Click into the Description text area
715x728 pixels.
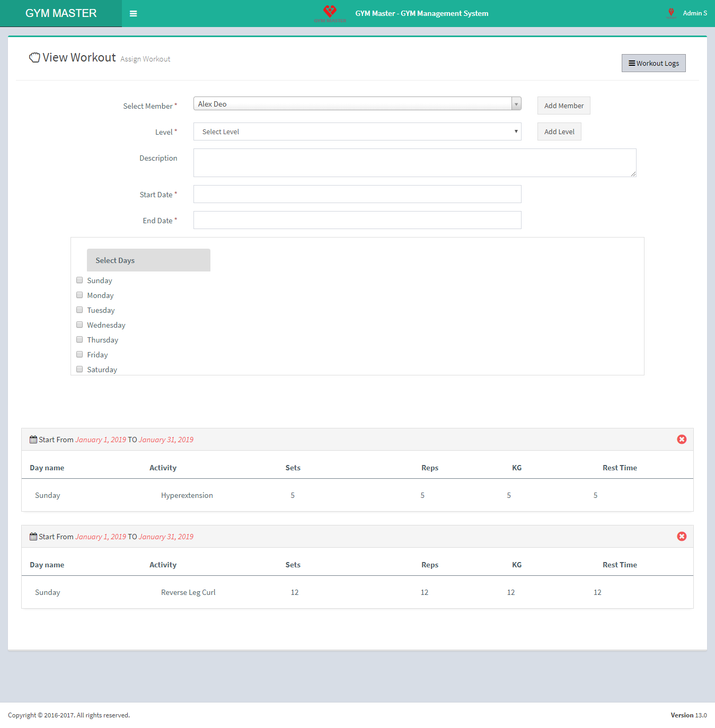[x=414, y=163]
